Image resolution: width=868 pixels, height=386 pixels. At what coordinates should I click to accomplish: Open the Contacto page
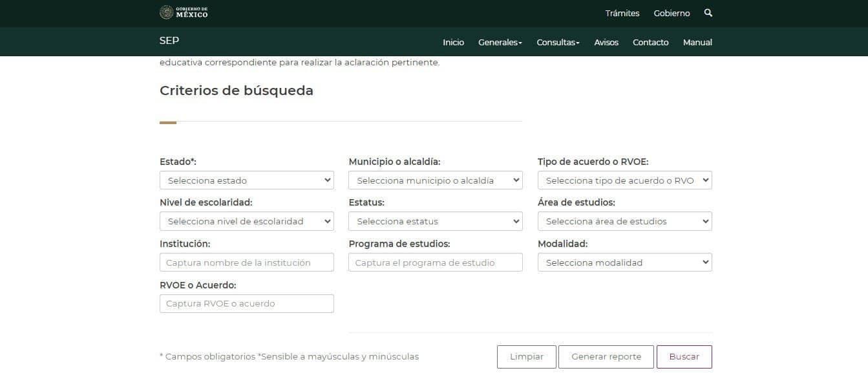coord(651,42)
